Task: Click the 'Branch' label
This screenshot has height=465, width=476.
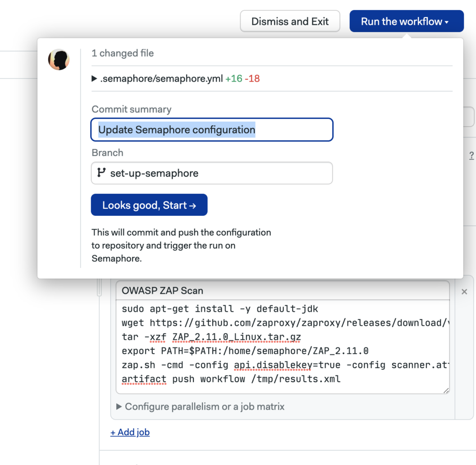Action: tap(107, 153)
